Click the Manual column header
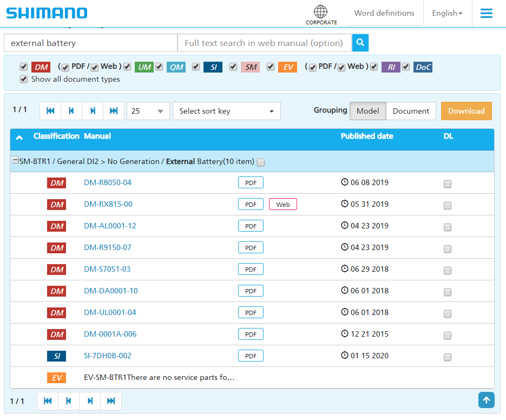The height and width of the screenshot is (420, 506). point(97,136)
